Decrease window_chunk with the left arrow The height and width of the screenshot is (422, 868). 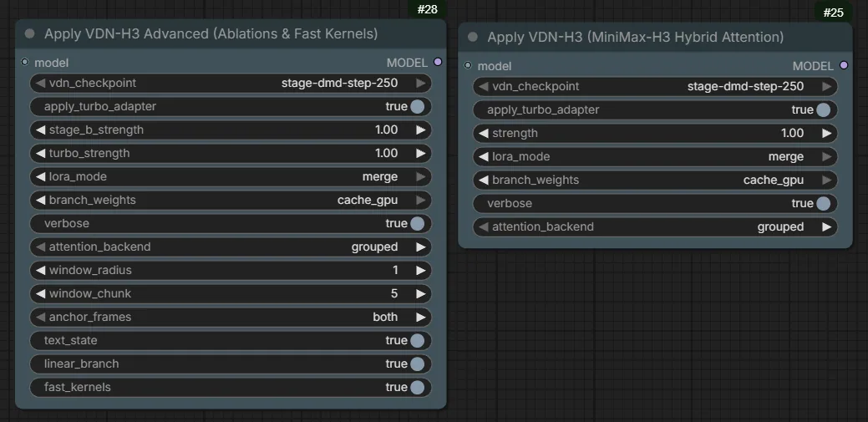point(40,293)
